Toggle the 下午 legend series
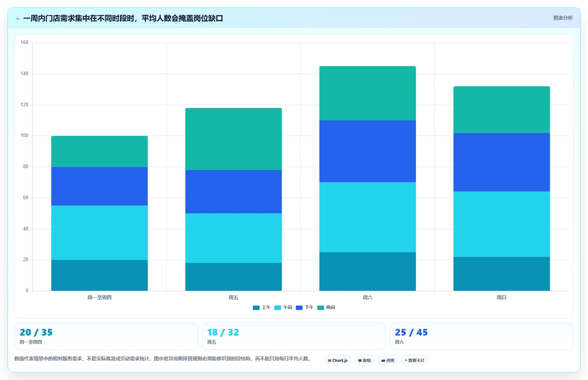The image size is (588, 380). pos(305,307)
